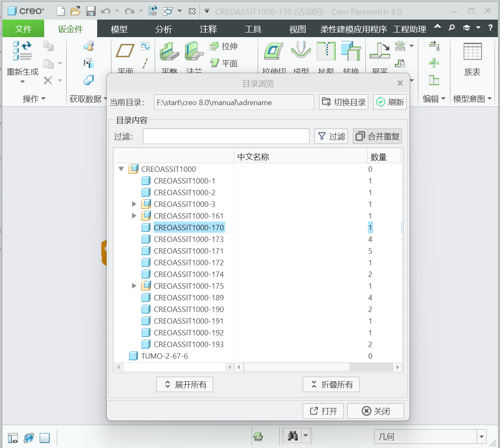Click the filter (过滤) text input field

coord(226,136)
